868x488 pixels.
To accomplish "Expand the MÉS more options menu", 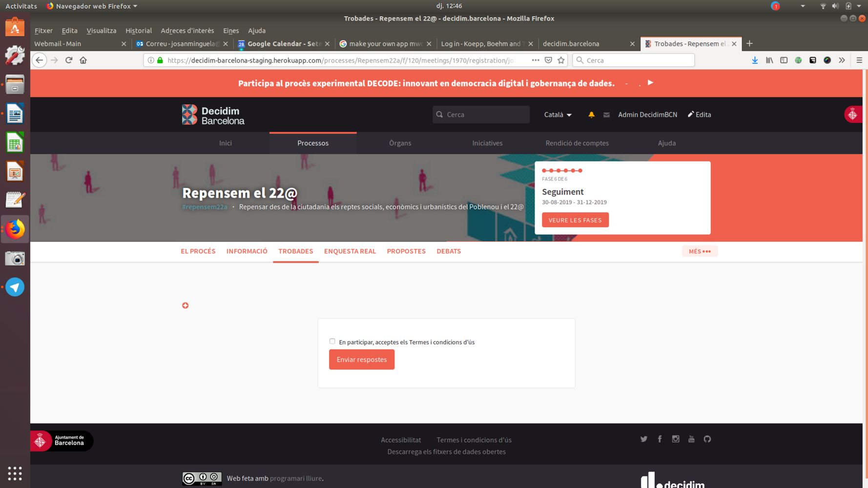I will coord(700,251).
